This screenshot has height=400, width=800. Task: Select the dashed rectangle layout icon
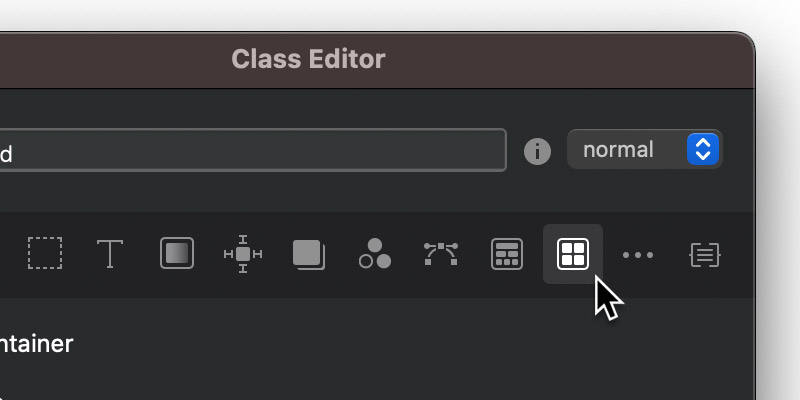(45, 253)
